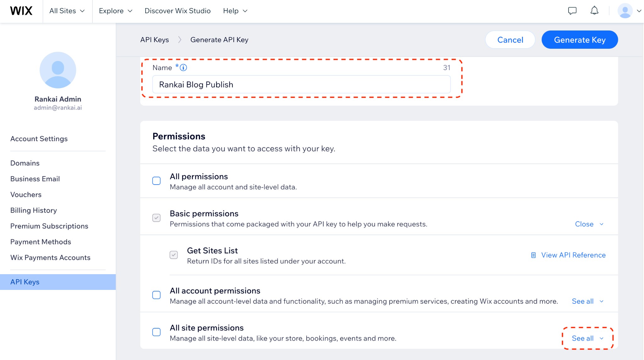Click the Wix logo in the header

21,10
